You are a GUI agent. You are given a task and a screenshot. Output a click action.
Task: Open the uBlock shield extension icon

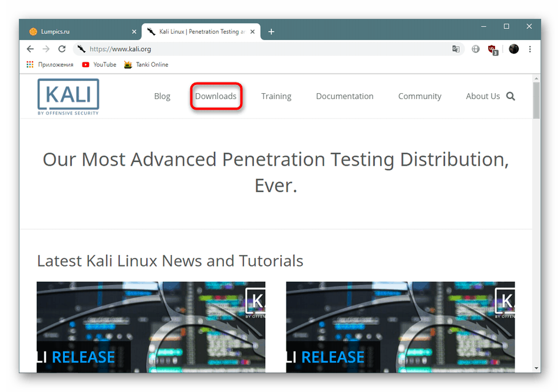point(493,50)
